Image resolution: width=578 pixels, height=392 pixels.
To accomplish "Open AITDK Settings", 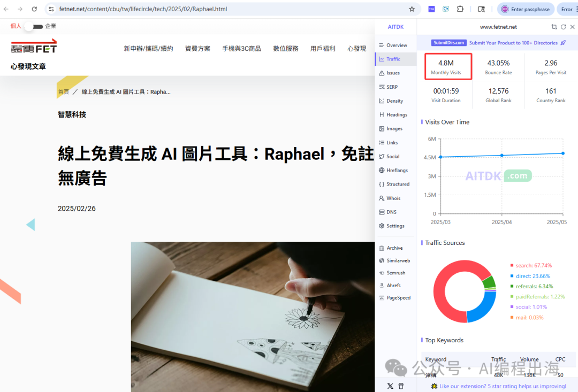I will (396, 226).
